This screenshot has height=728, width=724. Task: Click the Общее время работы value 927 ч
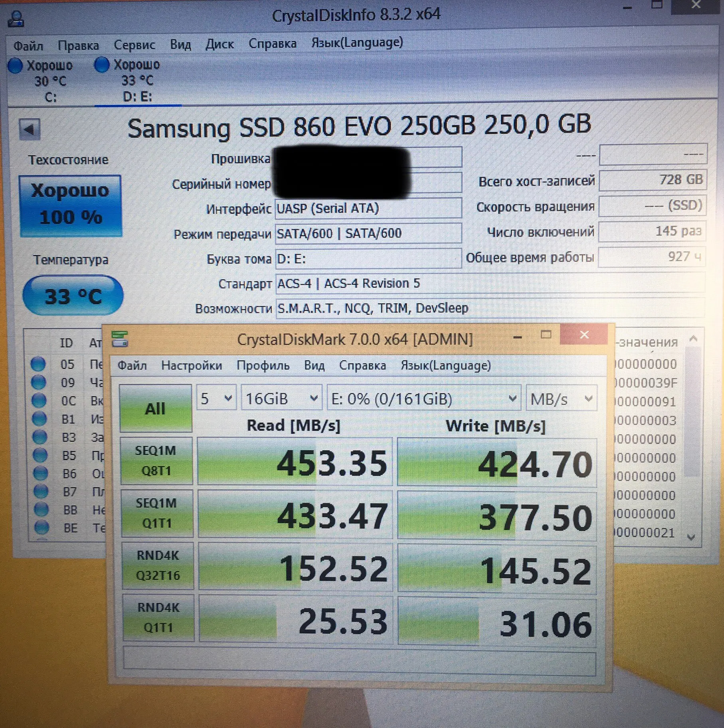(x=651, y=257)
